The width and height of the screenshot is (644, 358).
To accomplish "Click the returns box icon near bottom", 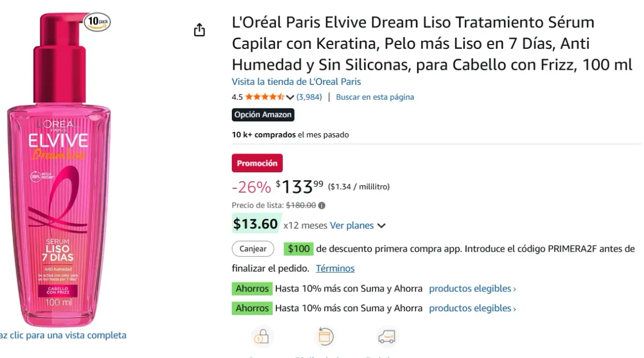I will click(x=324, y=337).
